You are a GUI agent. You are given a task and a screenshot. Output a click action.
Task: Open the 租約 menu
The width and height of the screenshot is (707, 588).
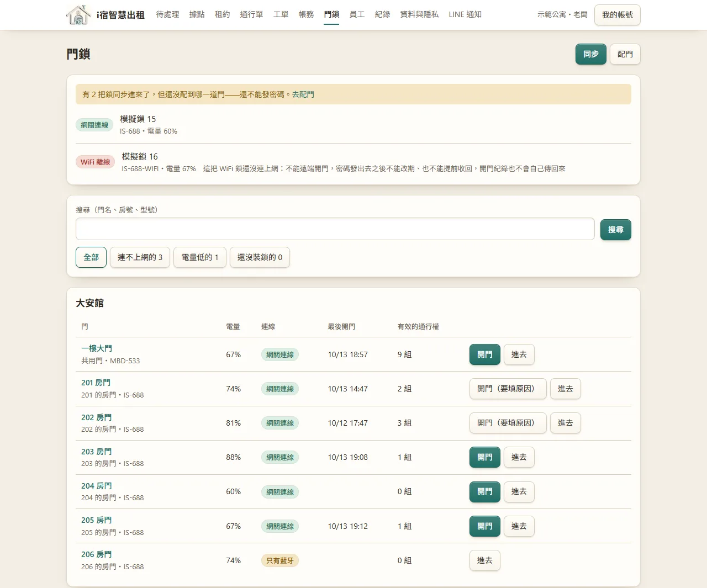coord(222,14)
